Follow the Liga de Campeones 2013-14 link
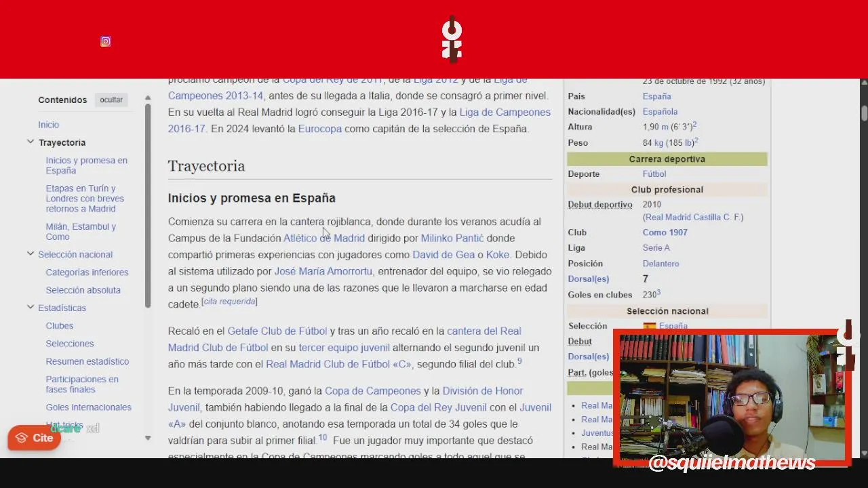 (x=216, y=96)
